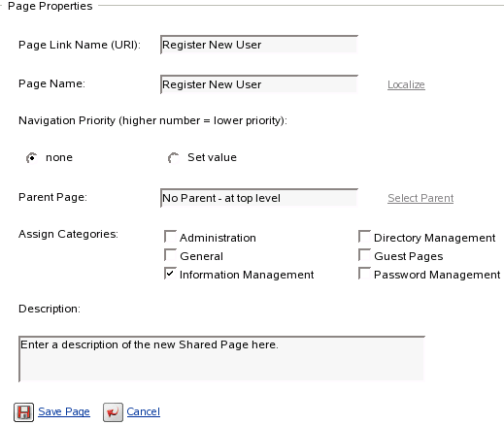Screen dimensions: 504x425
Task: Select the 'Set value' radio button
Action: (174, 158)
